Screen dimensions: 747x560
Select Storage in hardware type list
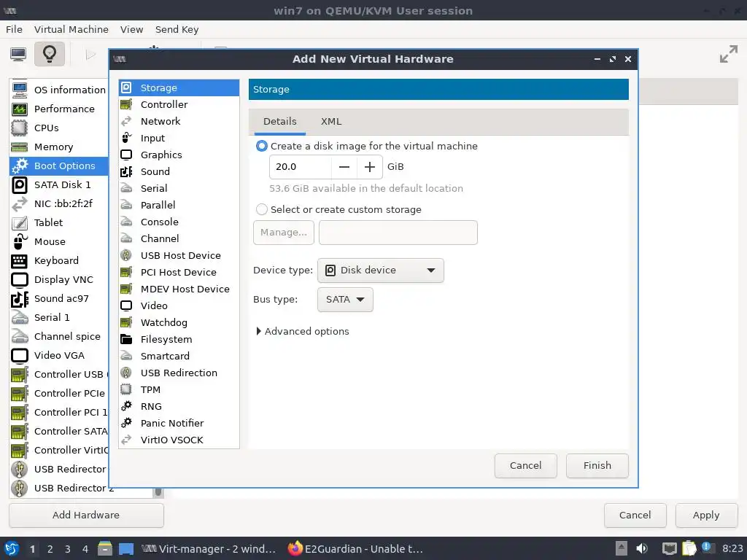179,87
